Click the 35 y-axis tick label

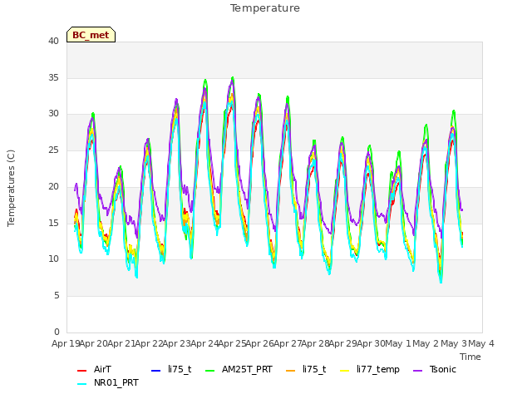tap(53, 77)
